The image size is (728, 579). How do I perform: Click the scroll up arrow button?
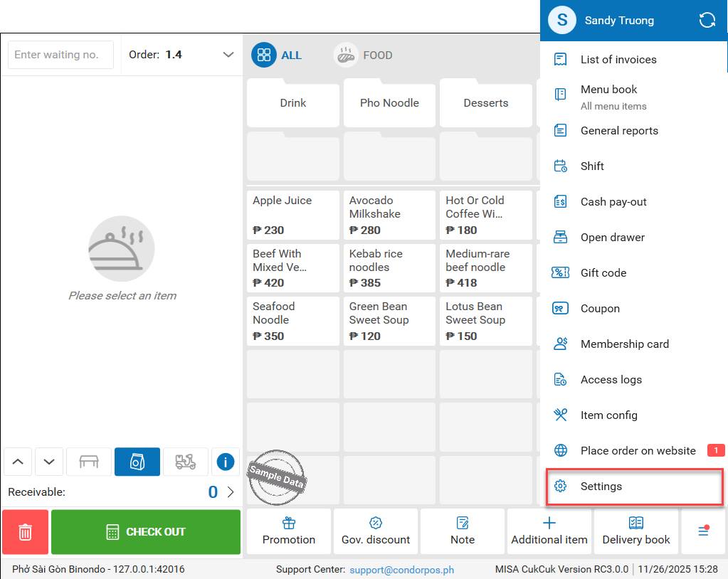click(18, 462)
